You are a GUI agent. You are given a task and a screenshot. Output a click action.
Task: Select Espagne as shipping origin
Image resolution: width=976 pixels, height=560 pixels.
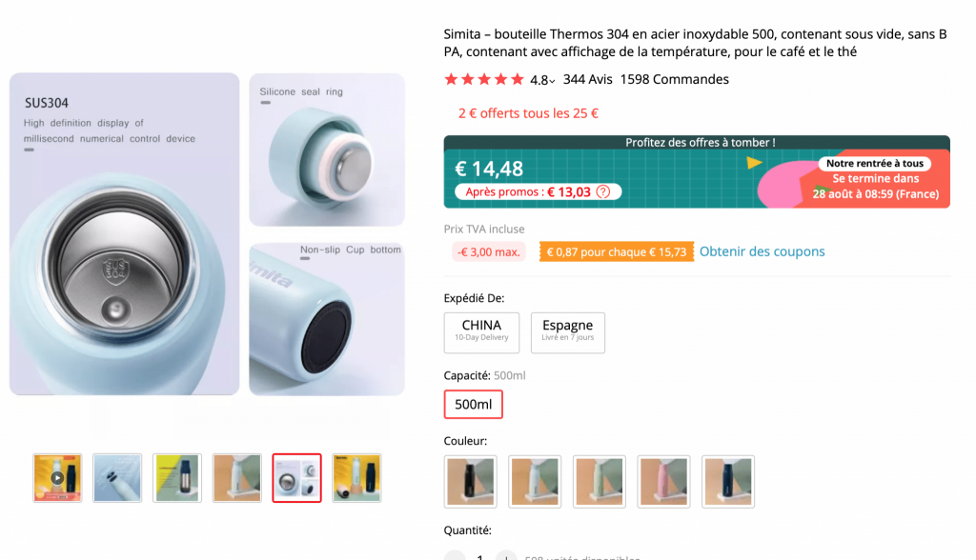pos(567,331)
